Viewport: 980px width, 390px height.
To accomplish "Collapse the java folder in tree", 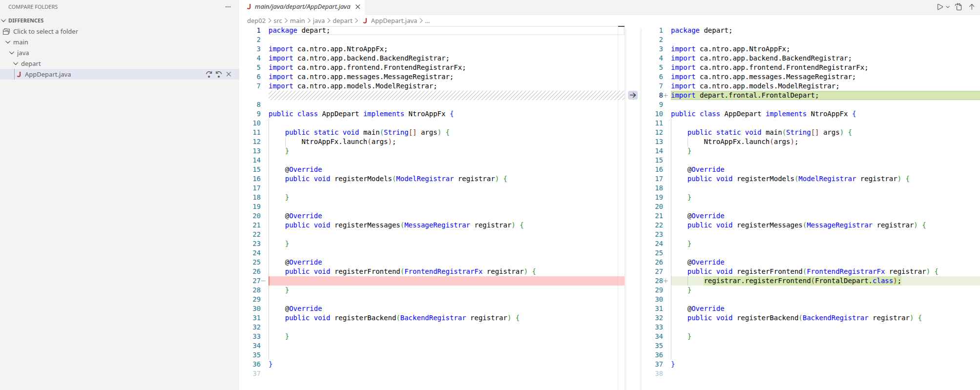I will (x=12, y=53).
